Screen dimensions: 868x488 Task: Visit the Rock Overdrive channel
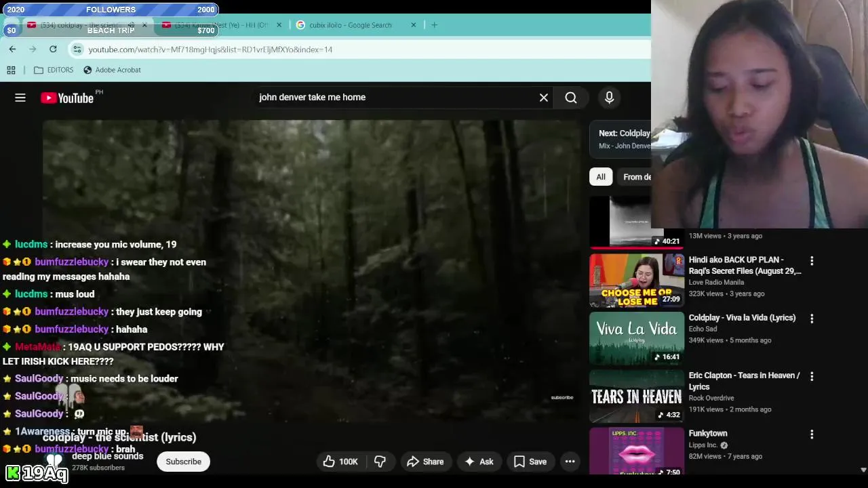tap(711, 398)
